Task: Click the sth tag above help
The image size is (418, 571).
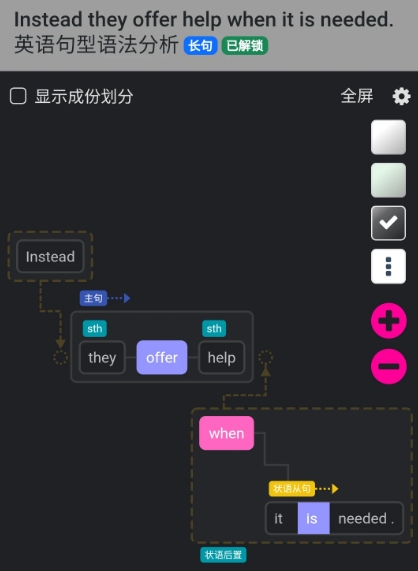Action: (x=214, y=328)
